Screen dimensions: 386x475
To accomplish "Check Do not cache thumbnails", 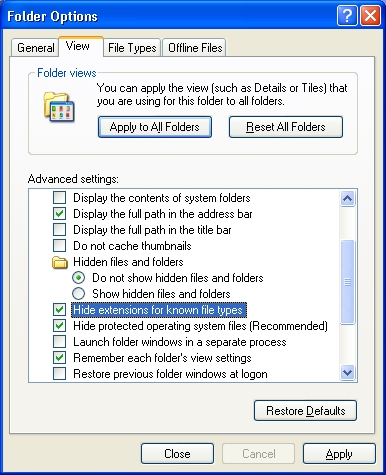I will (x=60, y=246).
